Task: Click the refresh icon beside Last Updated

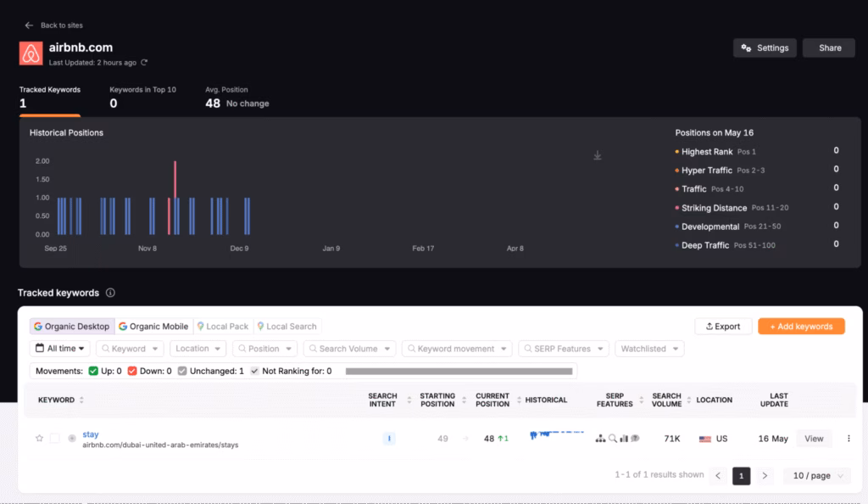Action: pyautogui.click(x=144, y=63)
